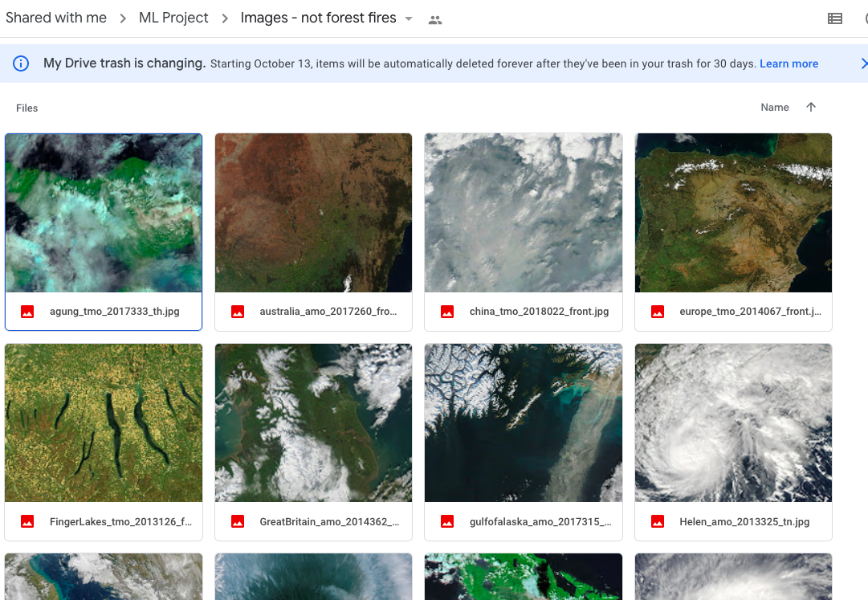Image resolution: width=868 pixels, height=600 pixels.
Task: Select the Helen_amo_2013325_tn.jpg thumbnail
Action: pos(733,422)
